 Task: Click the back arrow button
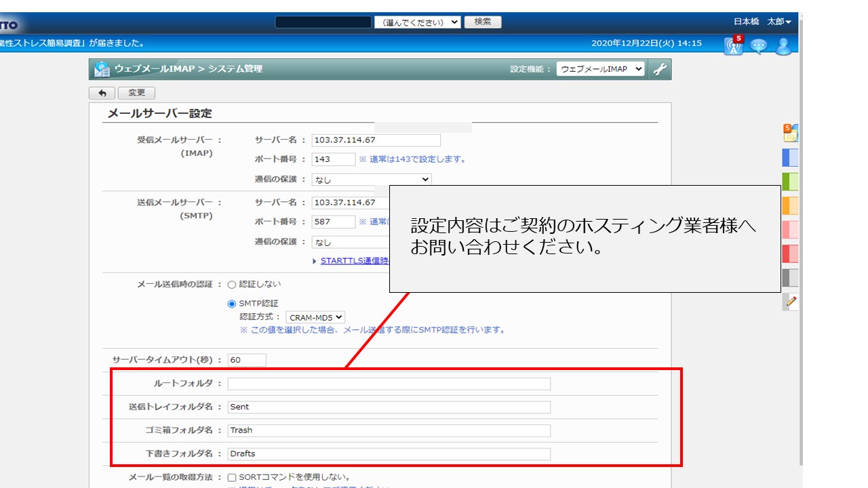coord(102,93)
